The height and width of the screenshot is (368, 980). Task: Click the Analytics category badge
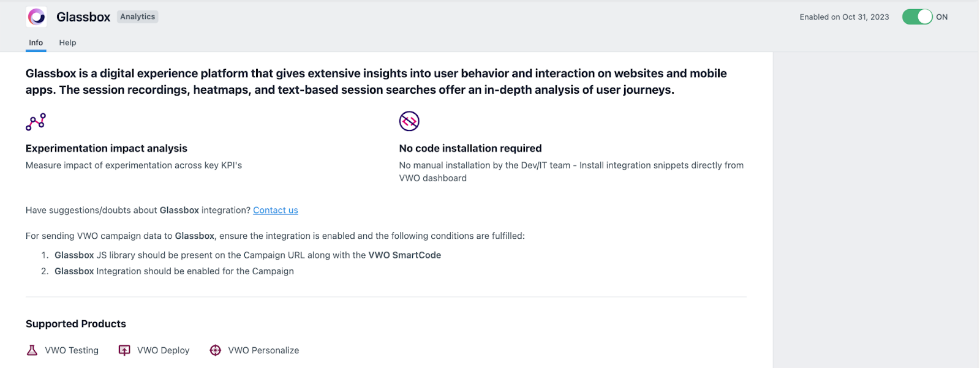pyautogui.click(x=137, y=17)
